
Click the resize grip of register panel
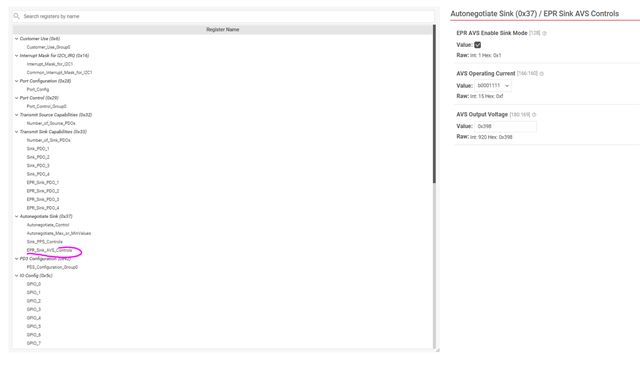point(438,350)
